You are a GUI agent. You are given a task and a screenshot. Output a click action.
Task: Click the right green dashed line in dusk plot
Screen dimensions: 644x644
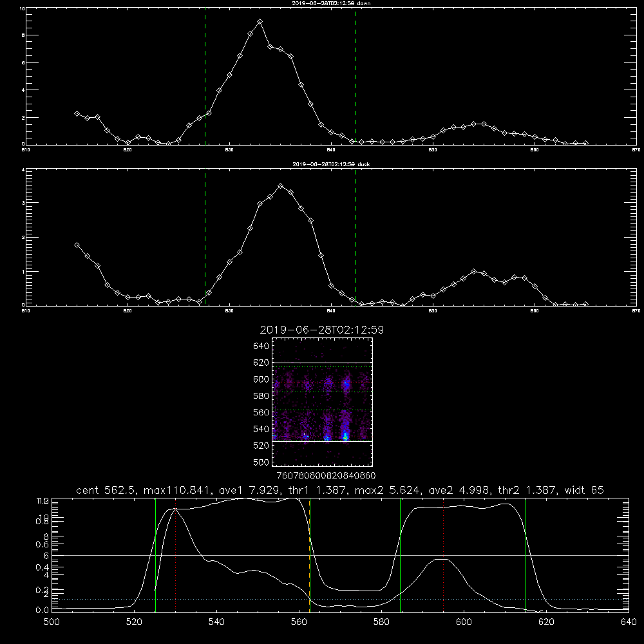[355, 238]
